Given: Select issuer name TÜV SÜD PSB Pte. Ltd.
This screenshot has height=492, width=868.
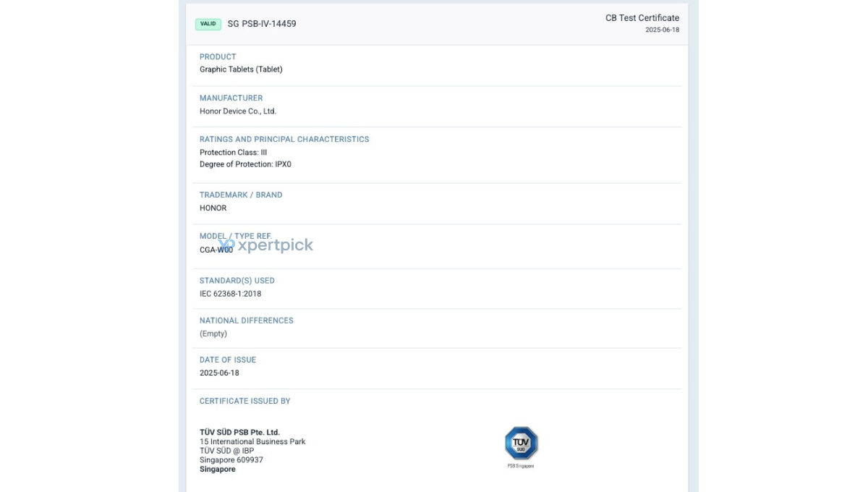Looking at the screenshot, I should pyautogui.click(x=239, y=432).
